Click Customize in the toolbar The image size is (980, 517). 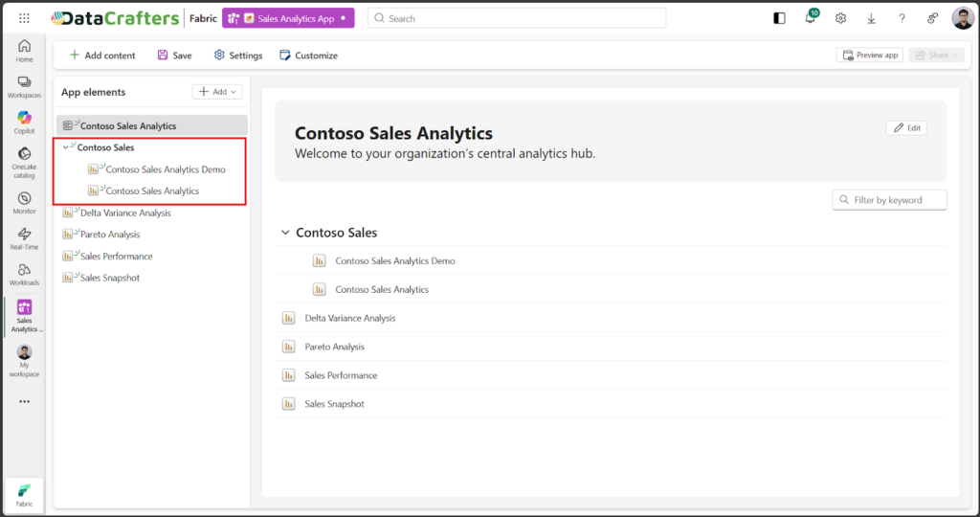coord(308,56)
